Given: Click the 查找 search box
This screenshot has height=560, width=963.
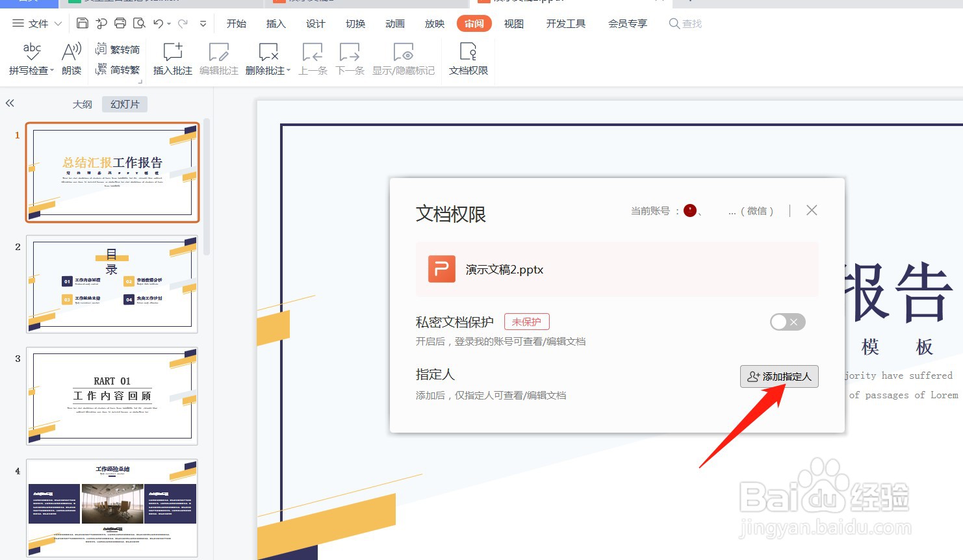Looking at the screenshot, I should [686, 23].
